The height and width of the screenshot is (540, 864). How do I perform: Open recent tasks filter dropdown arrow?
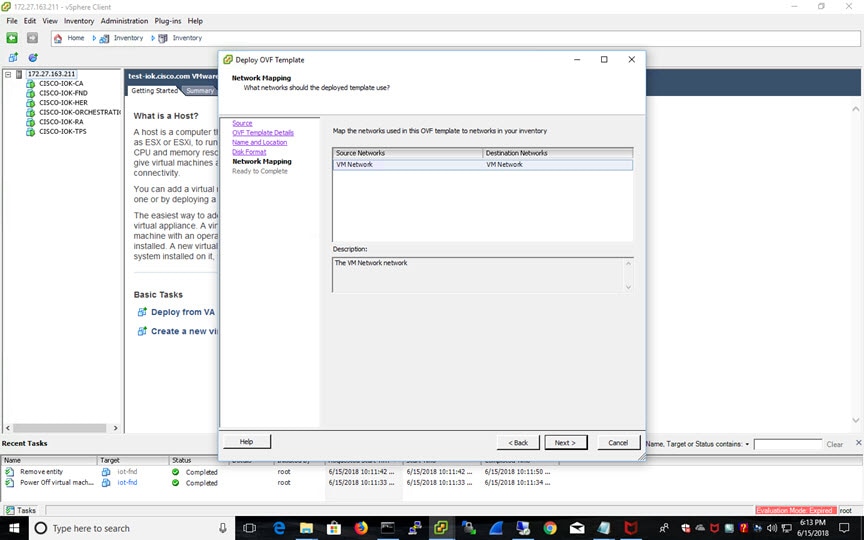point(747,444)
